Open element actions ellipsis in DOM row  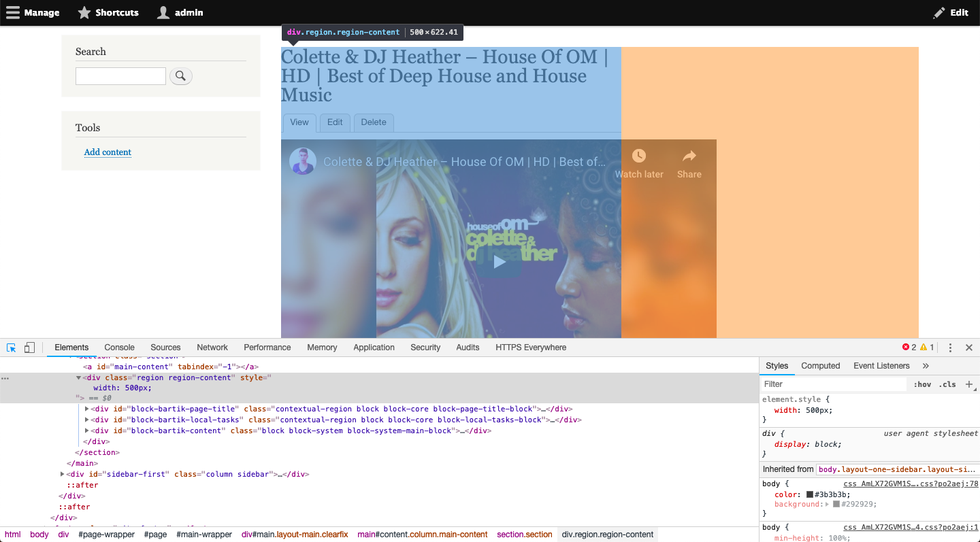coord(5,377)
